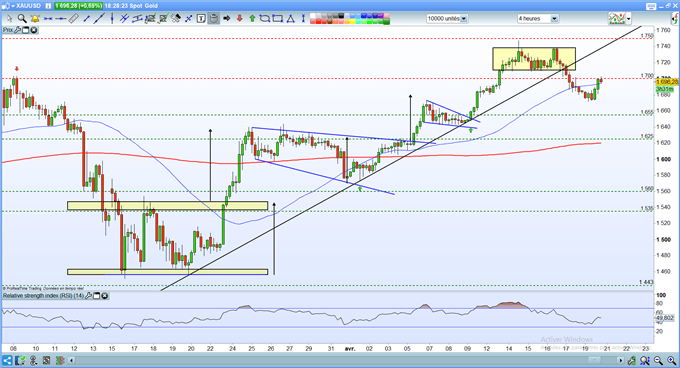680x368 pixels.
Task: Open the XAUUSD instrument dropdown arrow
Action: (13, 6)
